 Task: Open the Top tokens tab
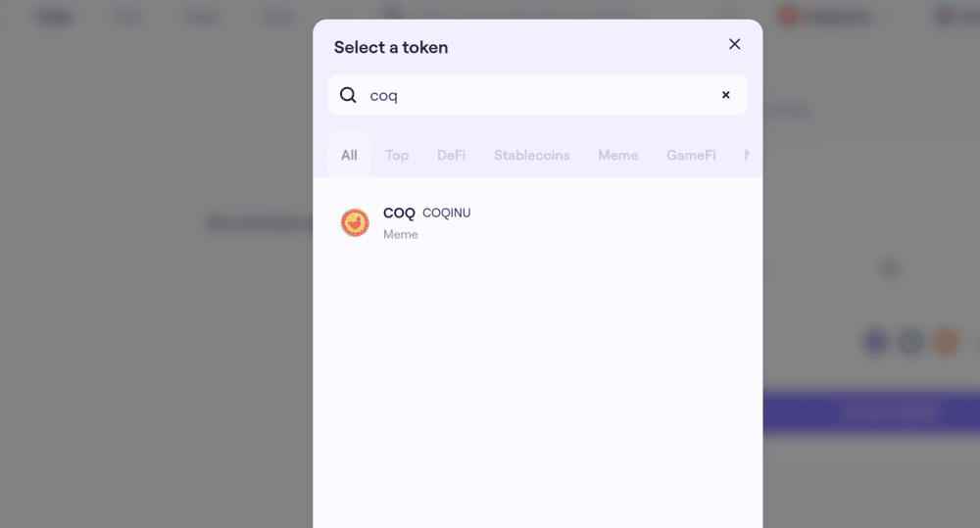pos(397,155)
